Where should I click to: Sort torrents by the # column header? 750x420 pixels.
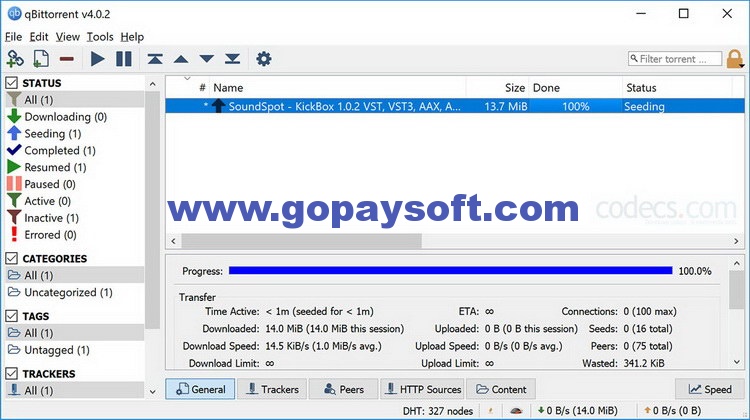coord(202,88)
